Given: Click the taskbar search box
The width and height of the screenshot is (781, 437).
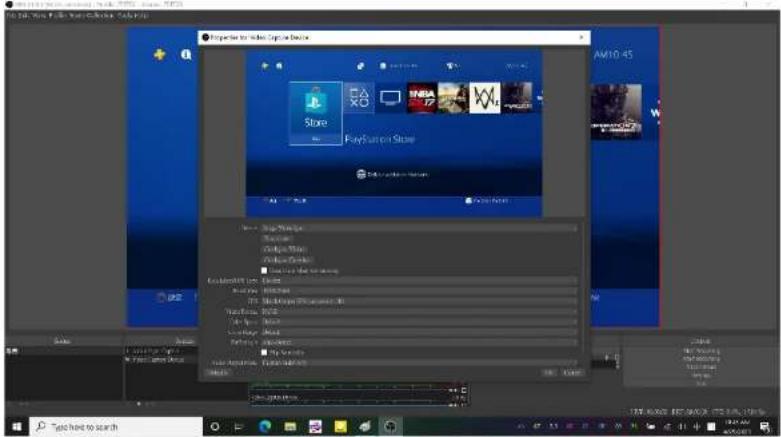Looking at the screenshot, I should (116, 427).
